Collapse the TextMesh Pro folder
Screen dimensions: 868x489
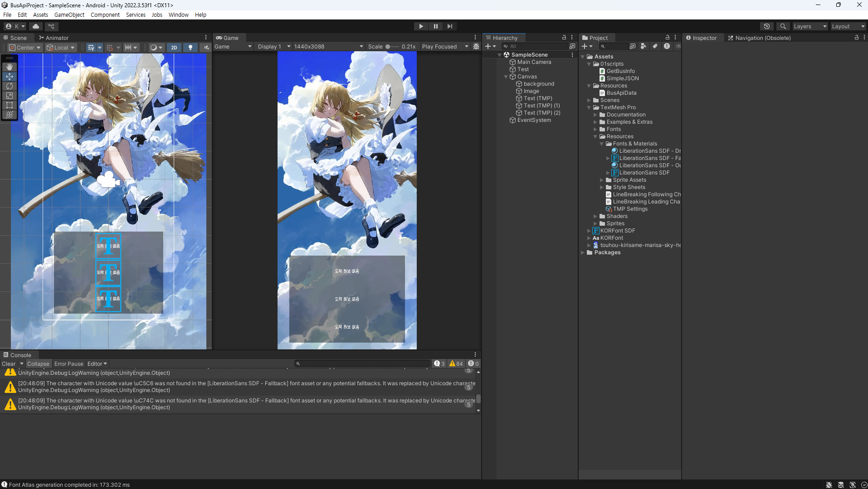pyautogui.click(x=589, y=107)
